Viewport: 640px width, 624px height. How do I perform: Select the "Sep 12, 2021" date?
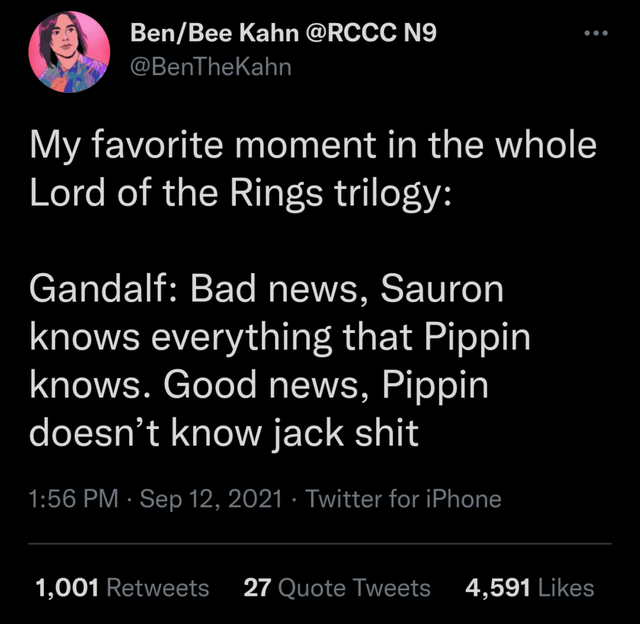pos(213,497)
